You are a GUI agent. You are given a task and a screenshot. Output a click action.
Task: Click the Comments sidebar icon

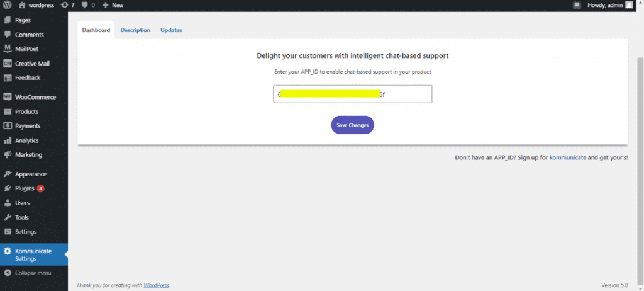8,35
